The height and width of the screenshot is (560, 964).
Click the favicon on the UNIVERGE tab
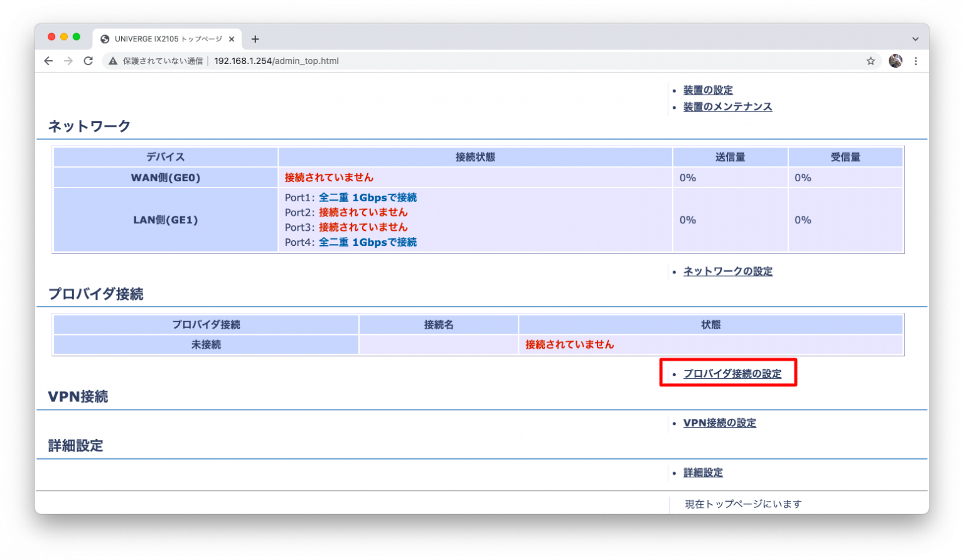[x=104, y=38]
